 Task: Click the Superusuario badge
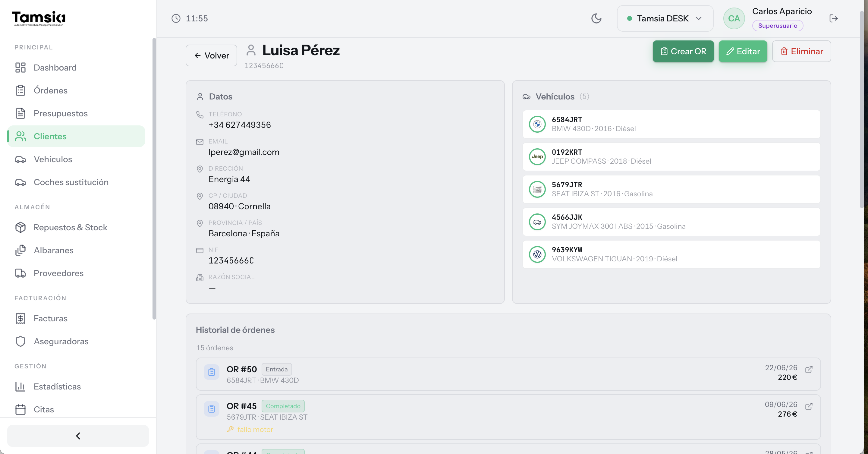point(778,26)
